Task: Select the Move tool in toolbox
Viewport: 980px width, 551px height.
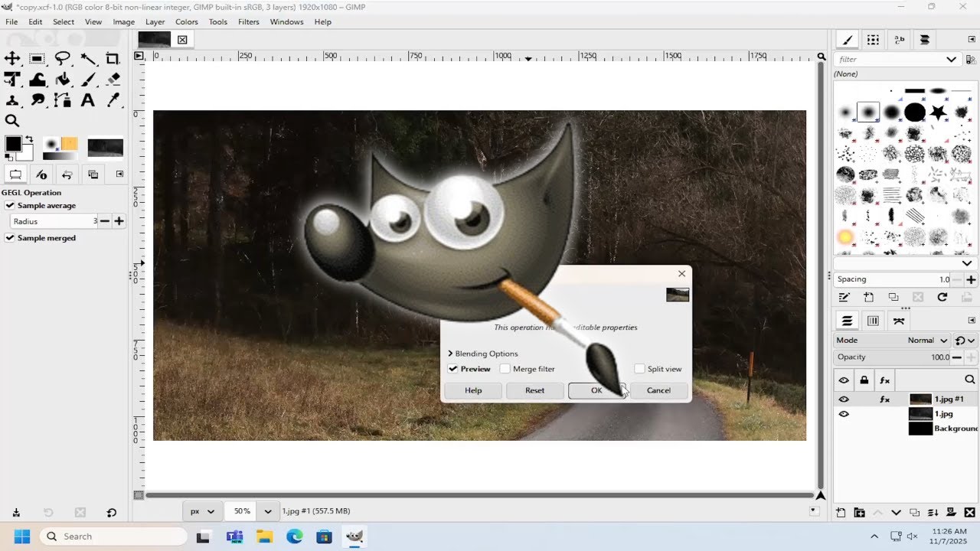Action: pyautogui.click(x=12, y=59)
